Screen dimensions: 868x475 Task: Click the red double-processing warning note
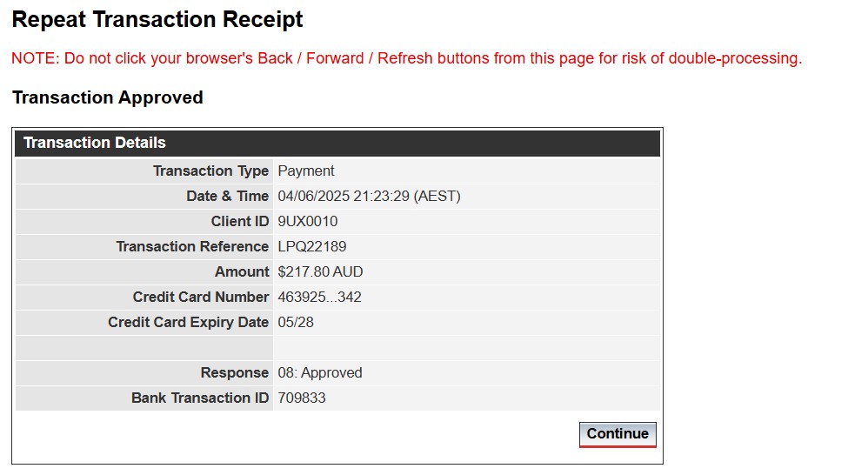(x=406, y=58)
